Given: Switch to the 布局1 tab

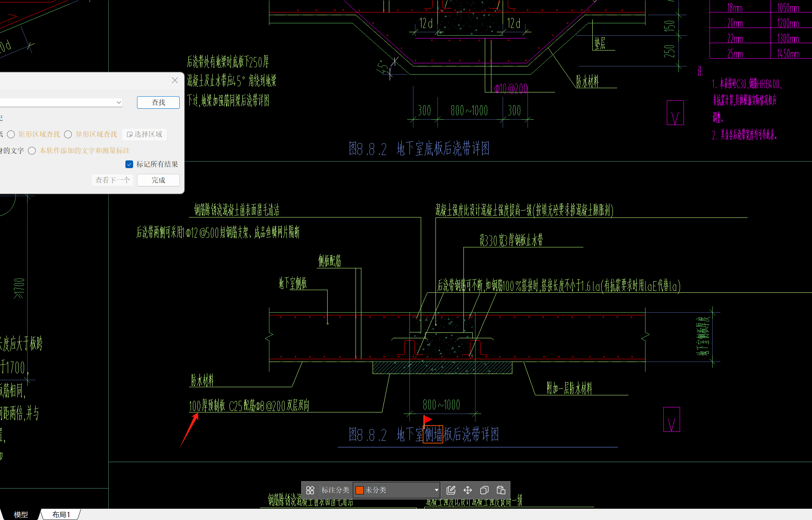Looking at the screenshot, I should (61, 515).
